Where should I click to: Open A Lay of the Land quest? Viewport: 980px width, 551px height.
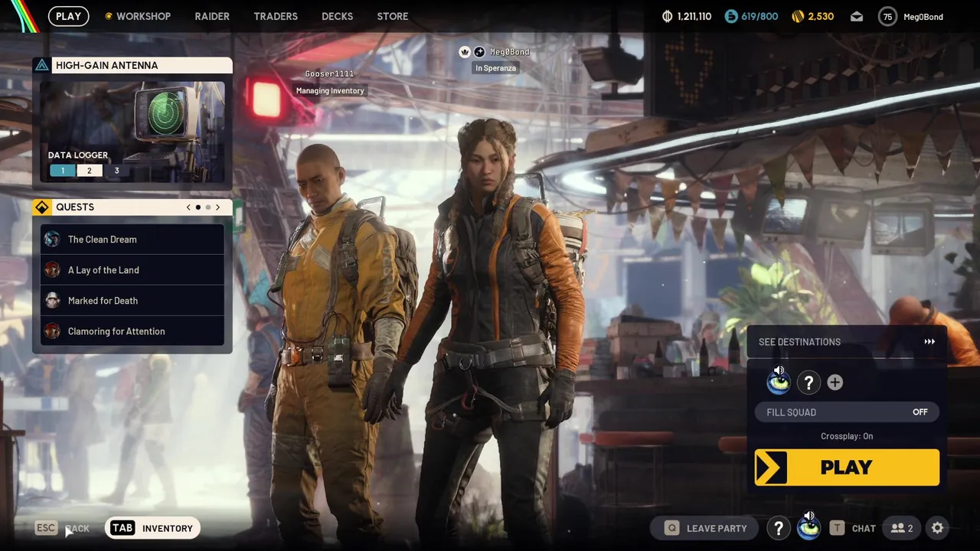tap(132, 270)
